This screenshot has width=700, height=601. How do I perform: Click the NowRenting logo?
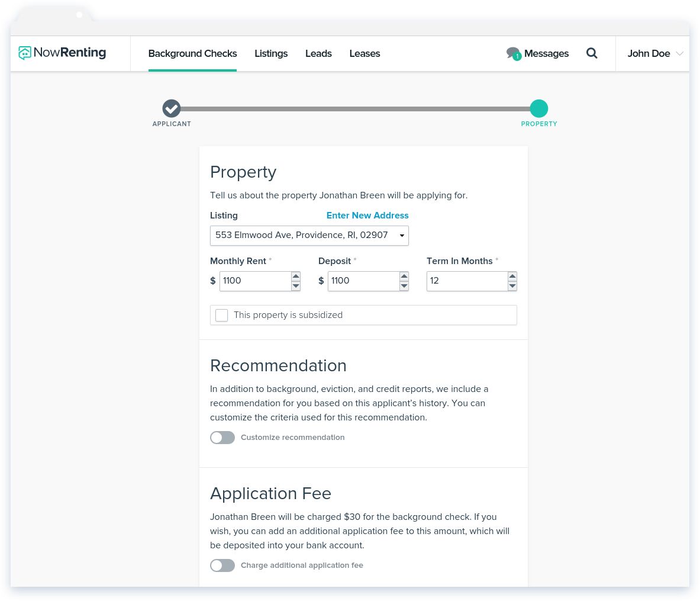(62, 53)
